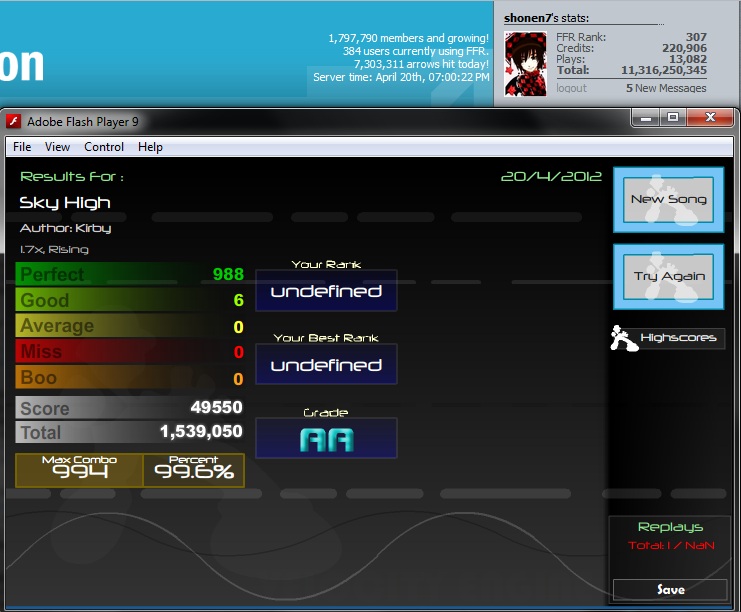The height and width of the screenshot is (612, 741).
Task: Click the Replays total counter
Action: (x=671, y=545)
